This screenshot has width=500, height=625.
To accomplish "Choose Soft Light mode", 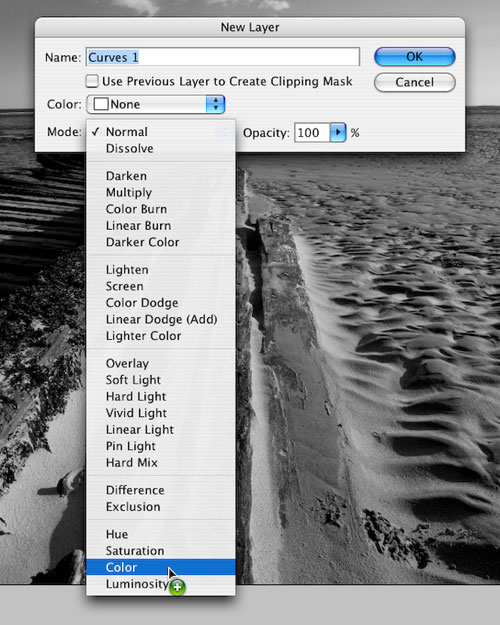I will [x=161, y=380].
